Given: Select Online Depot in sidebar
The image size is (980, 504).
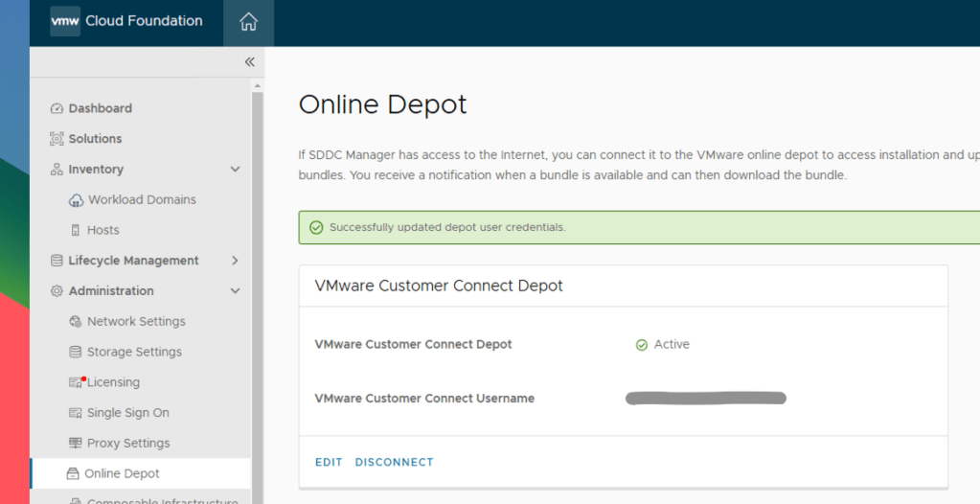Looking at the screenshot, I should click(122, 473).
